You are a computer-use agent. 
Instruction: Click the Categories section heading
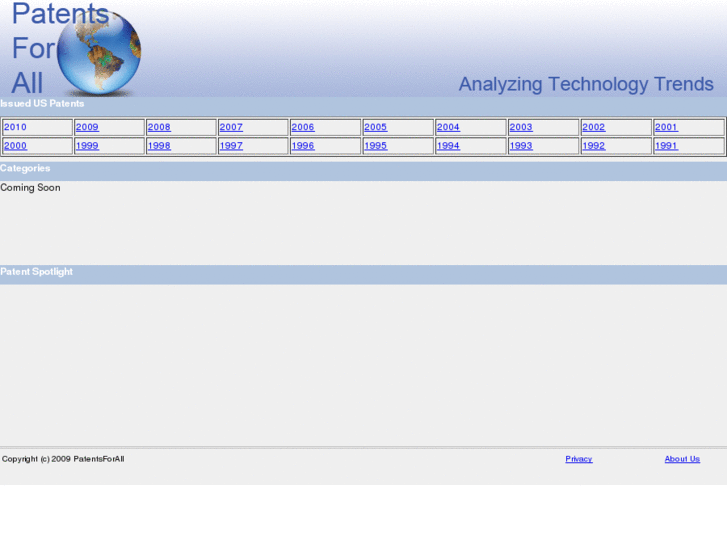25,168
